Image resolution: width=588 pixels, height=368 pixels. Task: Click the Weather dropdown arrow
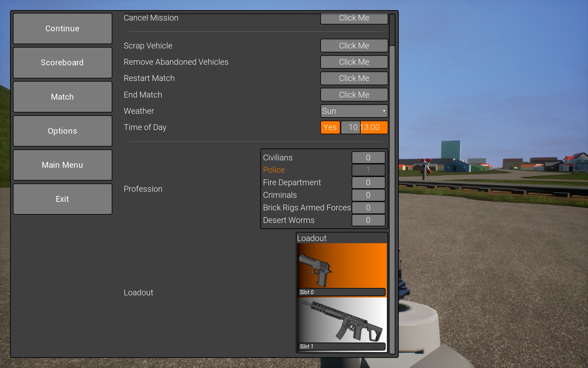[384, 111]
